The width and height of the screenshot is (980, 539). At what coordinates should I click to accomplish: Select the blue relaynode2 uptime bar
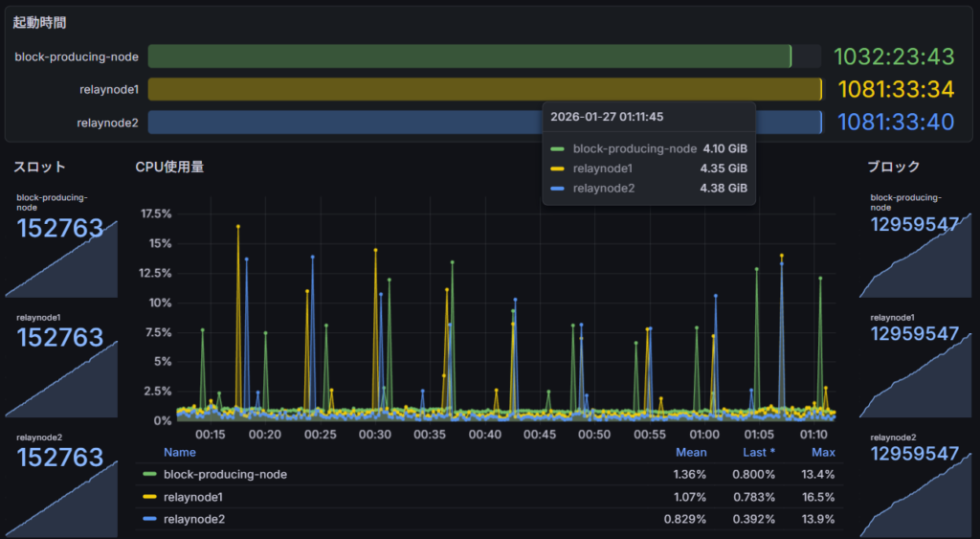345,123
